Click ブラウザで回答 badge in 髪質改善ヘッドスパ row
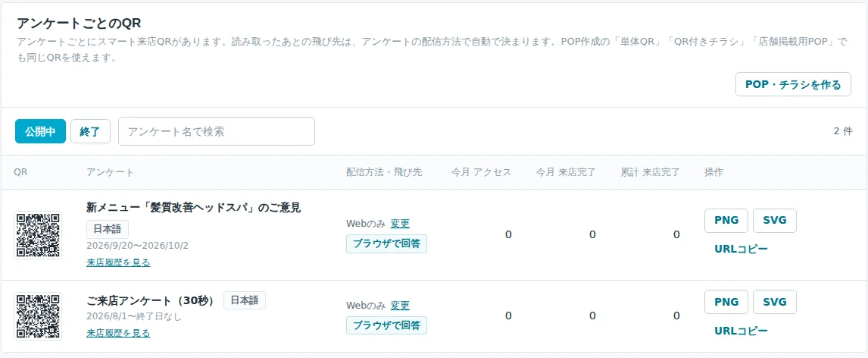The height and width of the screenshot is (358, 868). tap(386, 243)
